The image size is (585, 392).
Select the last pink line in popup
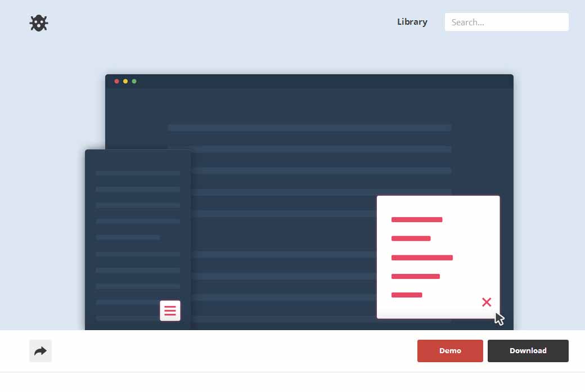click(x=407, y=295)
